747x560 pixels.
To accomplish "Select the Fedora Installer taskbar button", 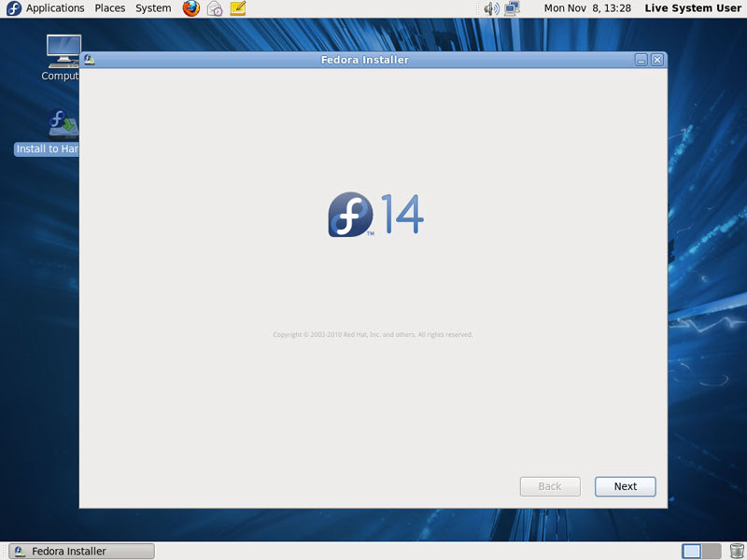I will coord(81,551).
